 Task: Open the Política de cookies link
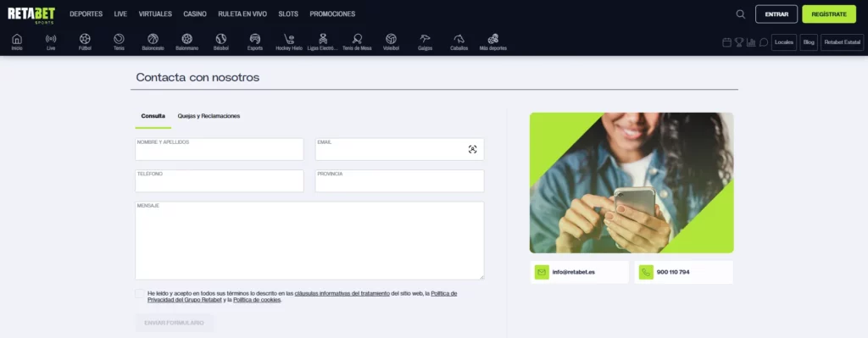(257, 300)
